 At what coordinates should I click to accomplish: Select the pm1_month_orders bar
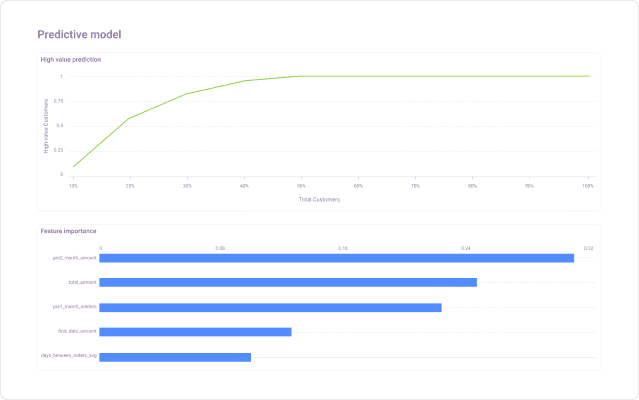point(270,307)
